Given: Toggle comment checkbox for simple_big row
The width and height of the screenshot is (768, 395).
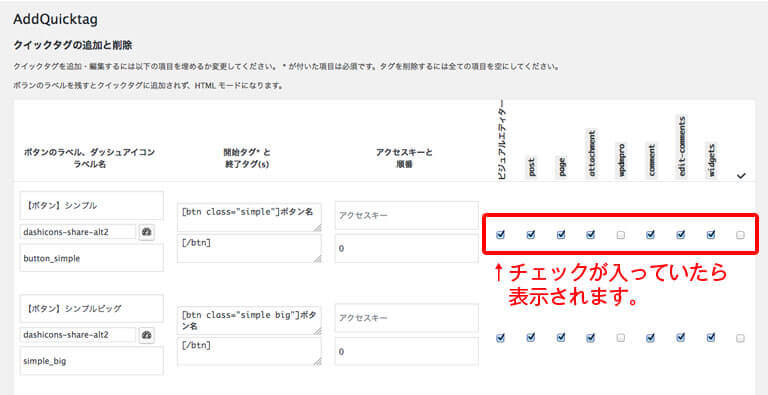Looking at the screenshot, I should [650, 338].
